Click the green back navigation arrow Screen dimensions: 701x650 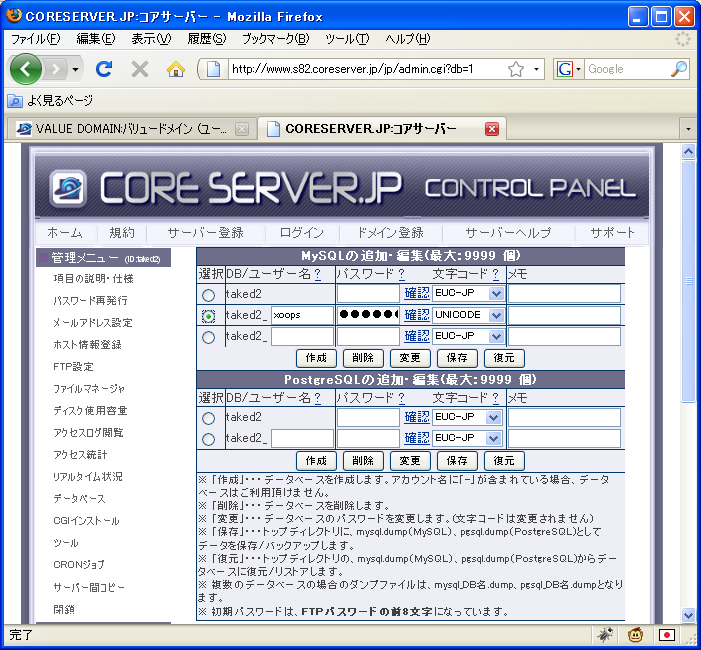coord(26,69)
